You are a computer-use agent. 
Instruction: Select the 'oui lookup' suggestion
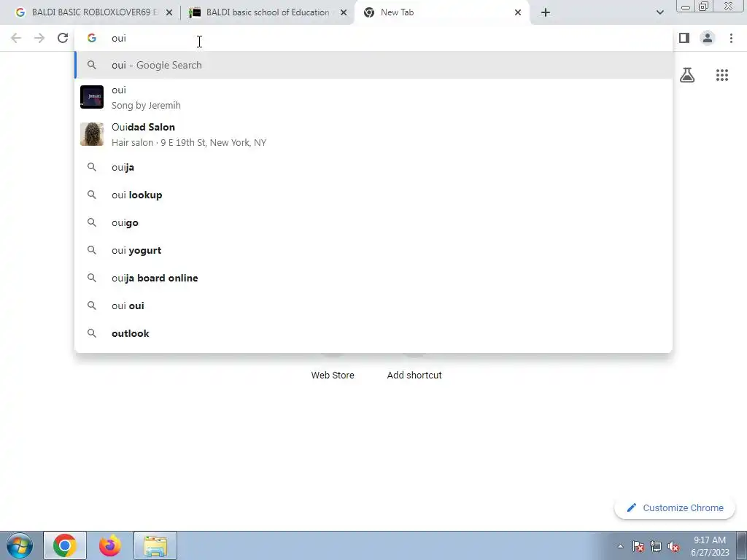pyautogui.click(x=373, y=195)
